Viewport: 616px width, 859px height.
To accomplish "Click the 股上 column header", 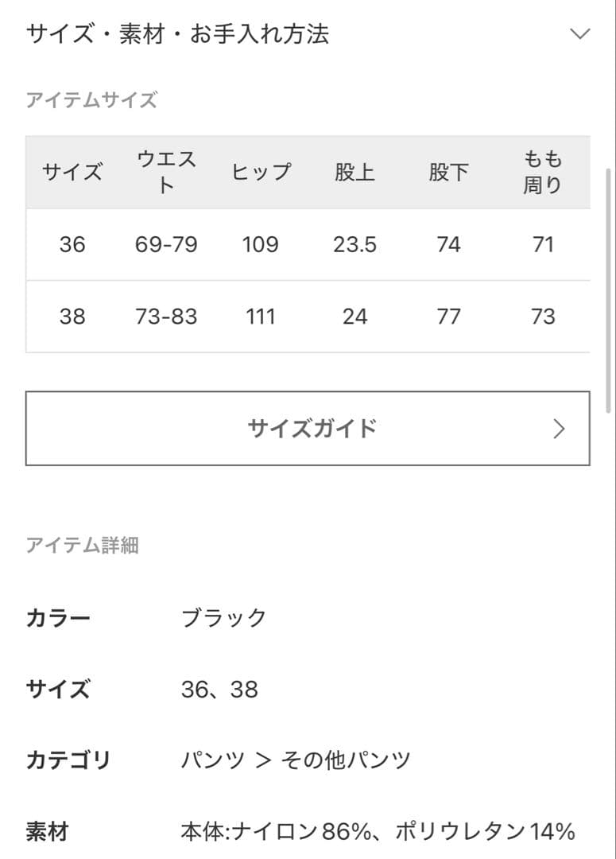I will pyautogui.click(x=356, y=173).
